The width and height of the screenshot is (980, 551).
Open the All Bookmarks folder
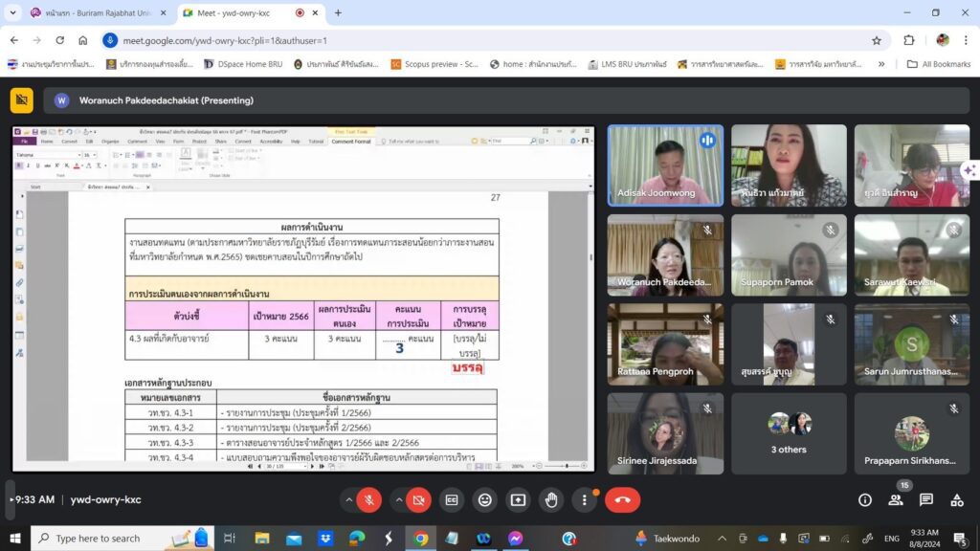click(939, 64)
